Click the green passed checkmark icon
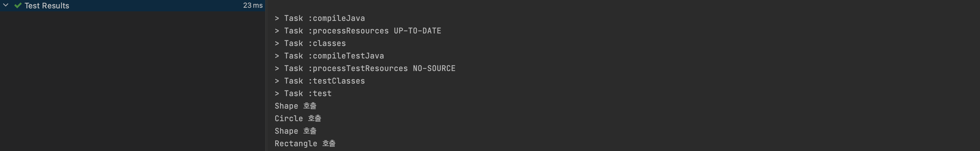This screenshot has width=980, height=151. point(18,5)
